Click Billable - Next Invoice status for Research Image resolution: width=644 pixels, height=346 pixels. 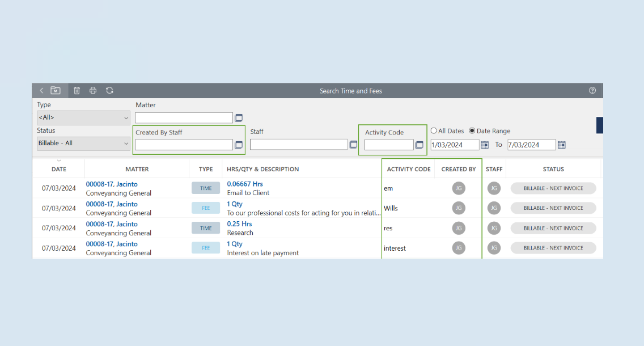553,229
